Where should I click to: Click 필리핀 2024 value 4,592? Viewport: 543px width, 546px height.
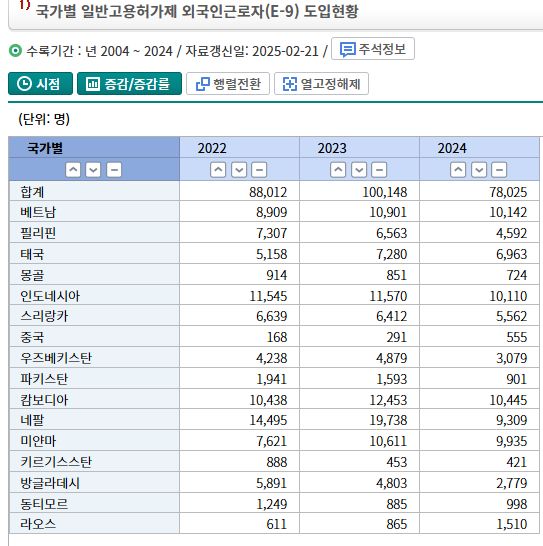coord(512,233)
